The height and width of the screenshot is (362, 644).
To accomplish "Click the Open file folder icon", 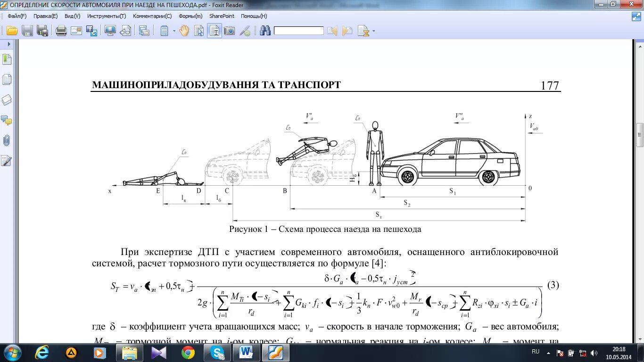I will [12, 31].
